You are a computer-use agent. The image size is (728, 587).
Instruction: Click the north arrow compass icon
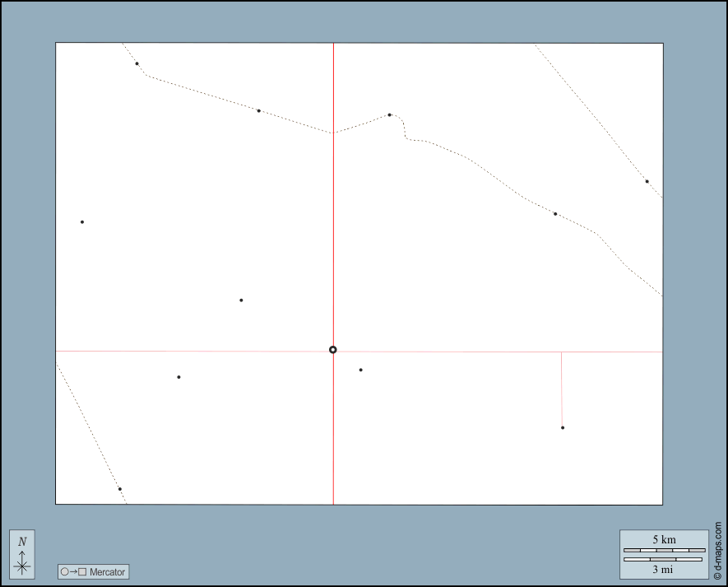click(x=22, y=554)
